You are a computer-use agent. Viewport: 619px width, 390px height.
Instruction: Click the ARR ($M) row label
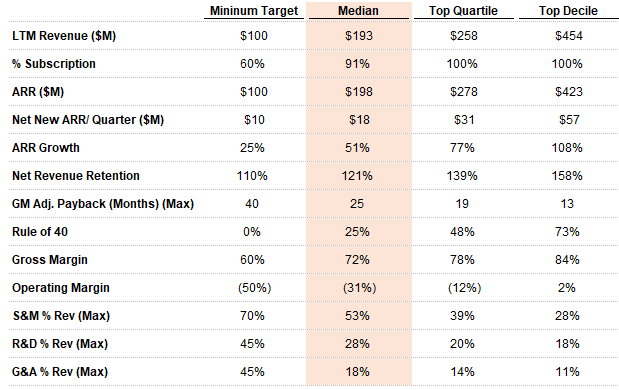coord(38,92)
